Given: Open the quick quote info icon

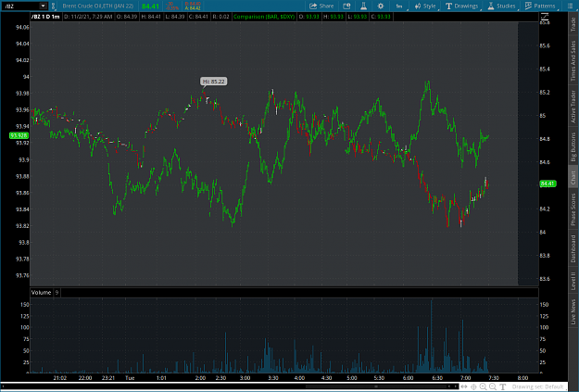Looking at the screenshot, I should point(346,6).
